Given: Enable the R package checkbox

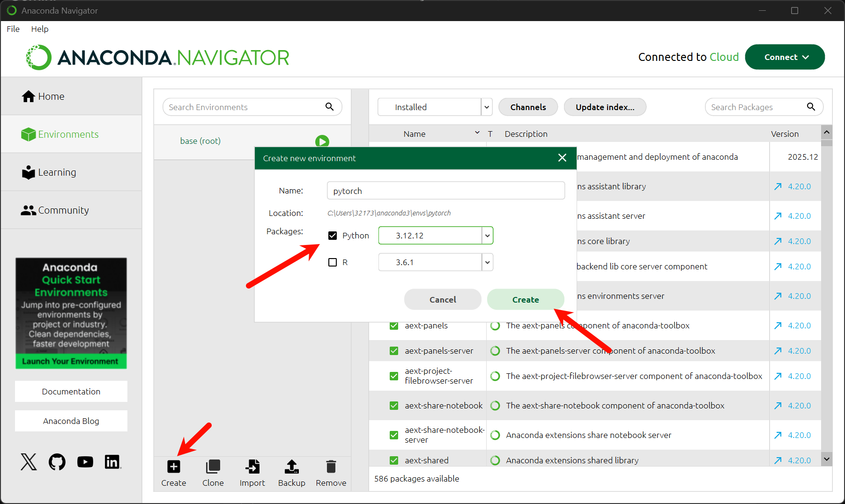Looking at the screenshot, I should coord(333,262).
